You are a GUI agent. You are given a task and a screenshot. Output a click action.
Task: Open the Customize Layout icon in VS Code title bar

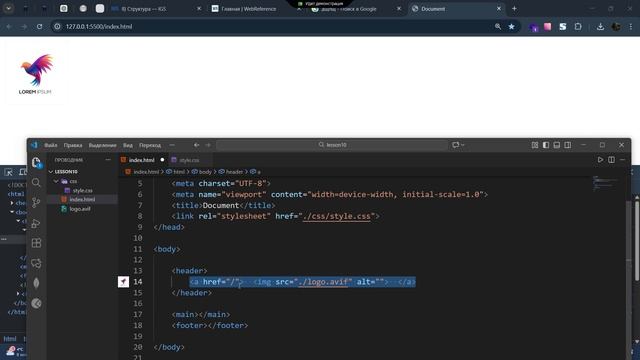[x=535, y=145]
